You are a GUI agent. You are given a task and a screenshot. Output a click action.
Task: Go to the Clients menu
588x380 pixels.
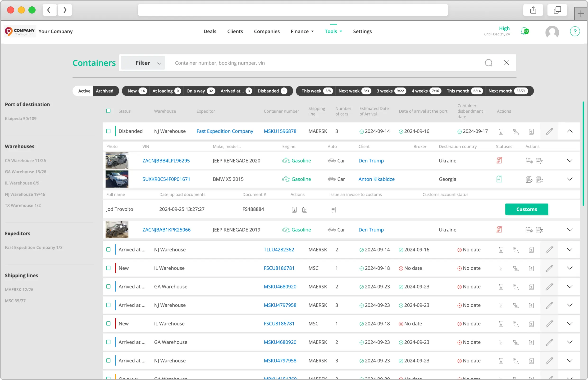coord(235,31)
